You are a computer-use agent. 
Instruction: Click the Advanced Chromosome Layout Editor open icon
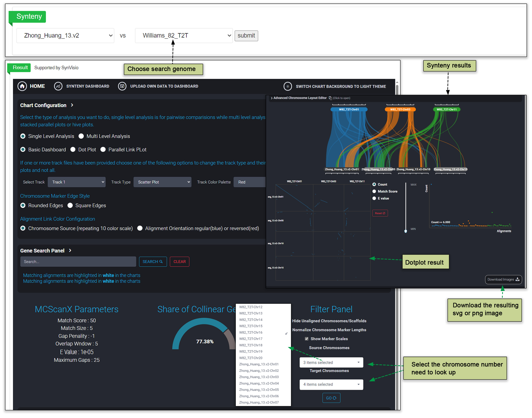coord(330,98)
